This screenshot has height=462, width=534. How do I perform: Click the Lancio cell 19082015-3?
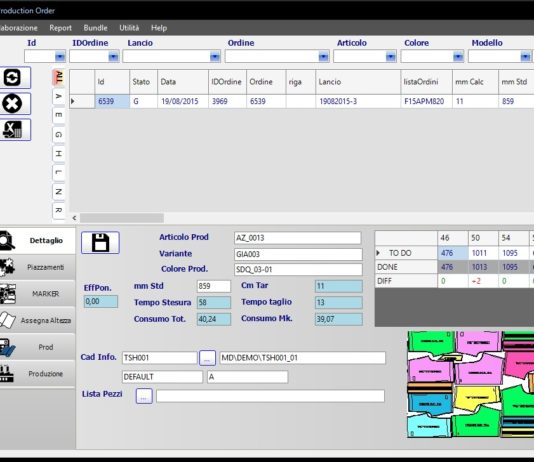358,101
